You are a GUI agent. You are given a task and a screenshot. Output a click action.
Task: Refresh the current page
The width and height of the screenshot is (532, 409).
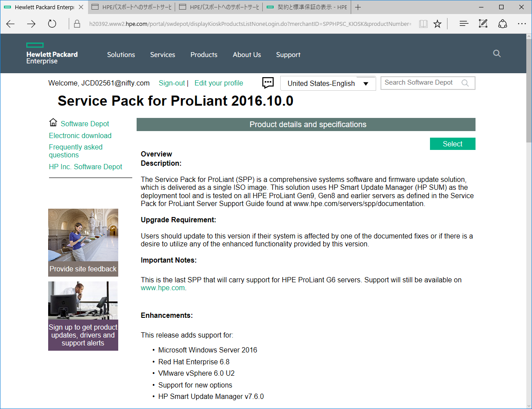[52, 24]
